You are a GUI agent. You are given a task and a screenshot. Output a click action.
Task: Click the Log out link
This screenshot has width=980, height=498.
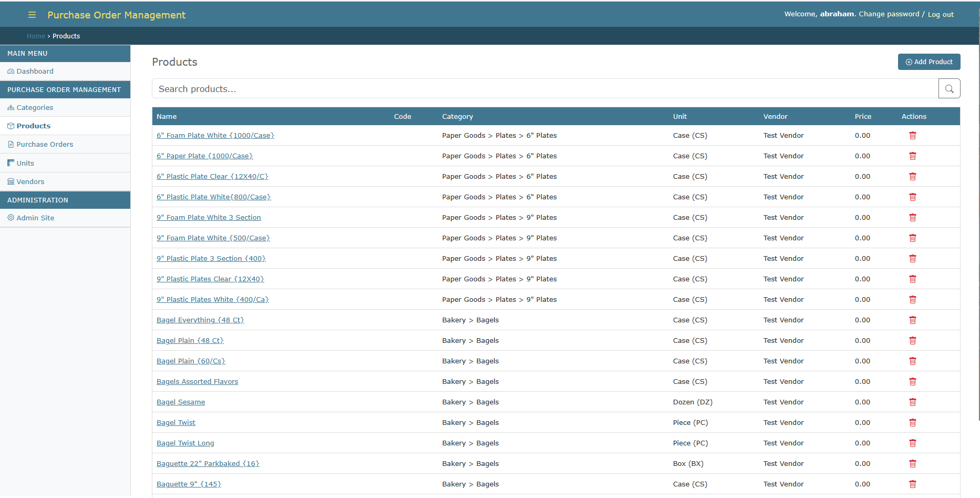point(940,15)
